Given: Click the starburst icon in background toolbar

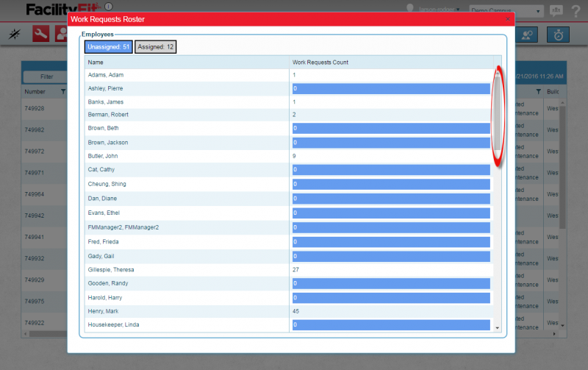Looking at the screenshot, I should click(15, 34).
